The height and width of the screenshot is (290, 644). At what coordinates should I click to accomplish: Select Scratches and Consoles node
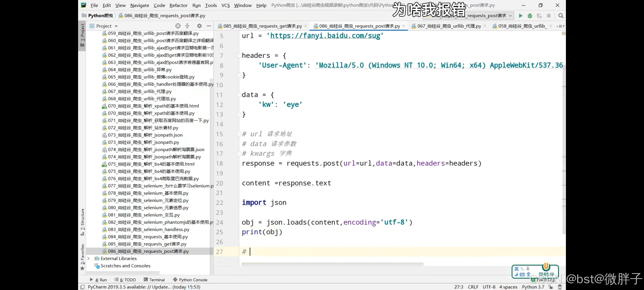(x=122, y=266)
